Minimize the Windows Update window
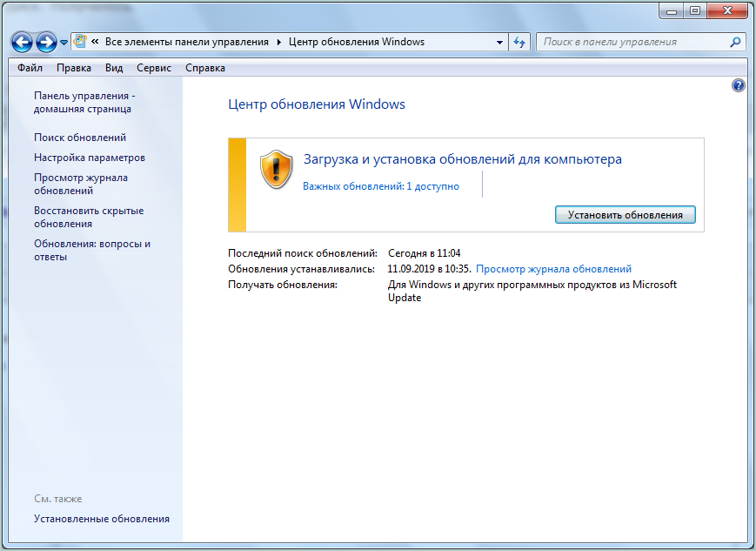 pos(671,11)
